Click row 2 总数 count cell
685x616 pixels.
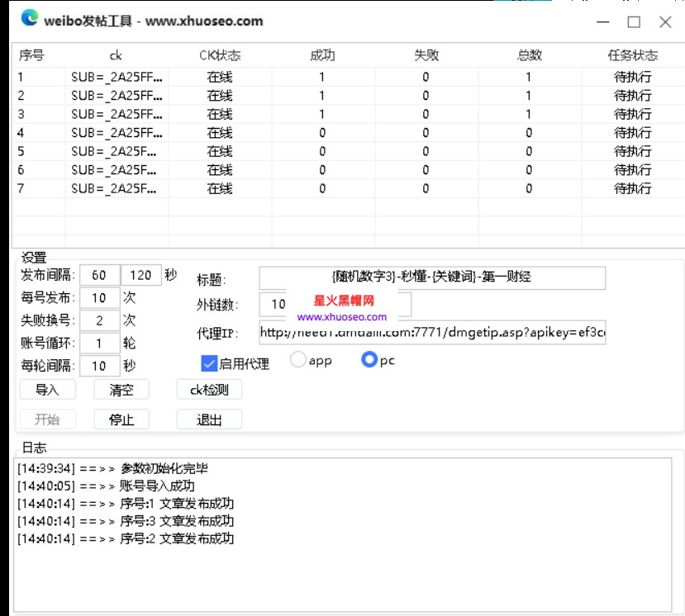[529, 96]
